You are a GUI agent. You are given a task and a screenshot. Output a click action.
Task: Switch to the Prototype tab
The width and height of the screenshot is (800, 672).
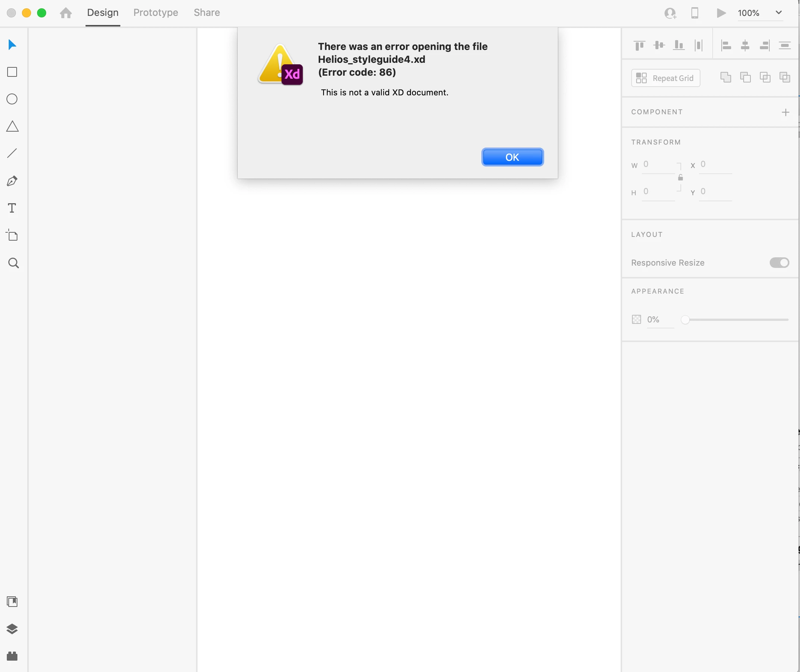click(156, 12)
